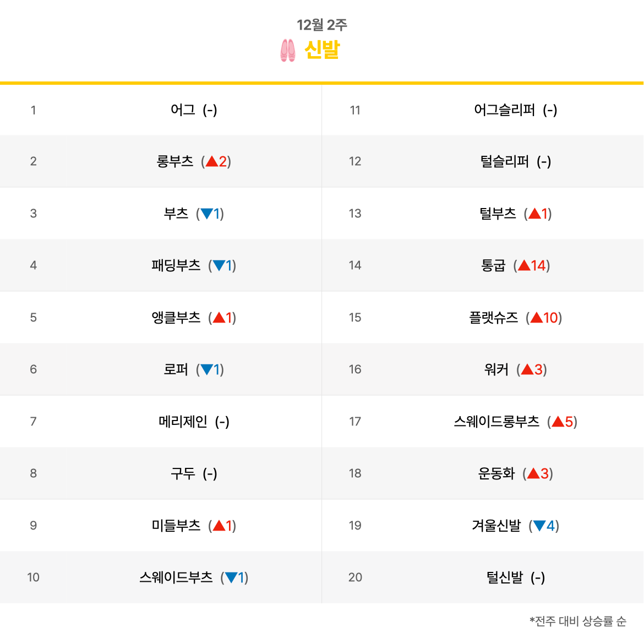Open the 털슬리퍼 keyword entry
The height and width of the screenshot is (644, 644).
tap(504, 161)
